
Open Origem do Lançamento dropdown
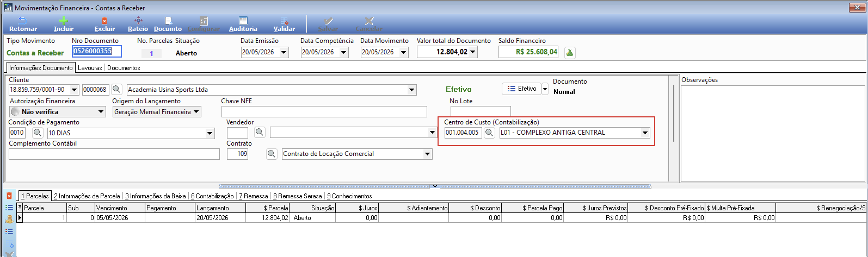point(196,112)
